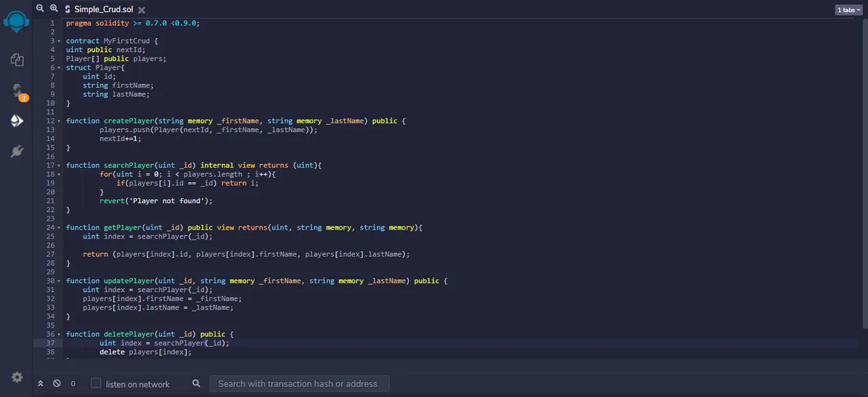The width and height of the screenshot is (868, 397).
Task: Zoom in the editor font
Action: 54,9
